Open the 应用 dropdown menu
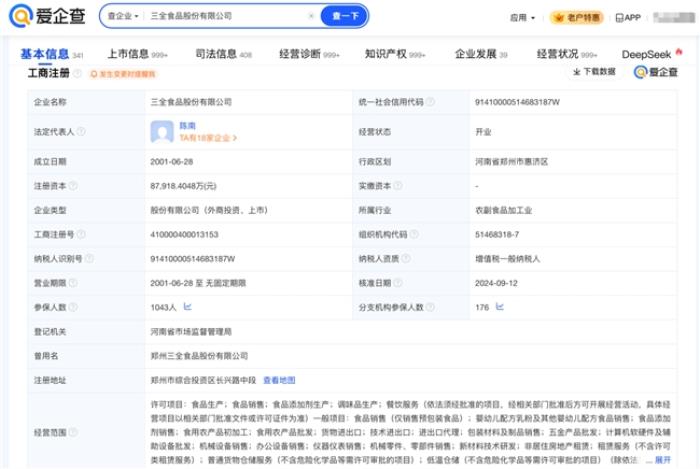700x469 pixels. click(522, 17)
